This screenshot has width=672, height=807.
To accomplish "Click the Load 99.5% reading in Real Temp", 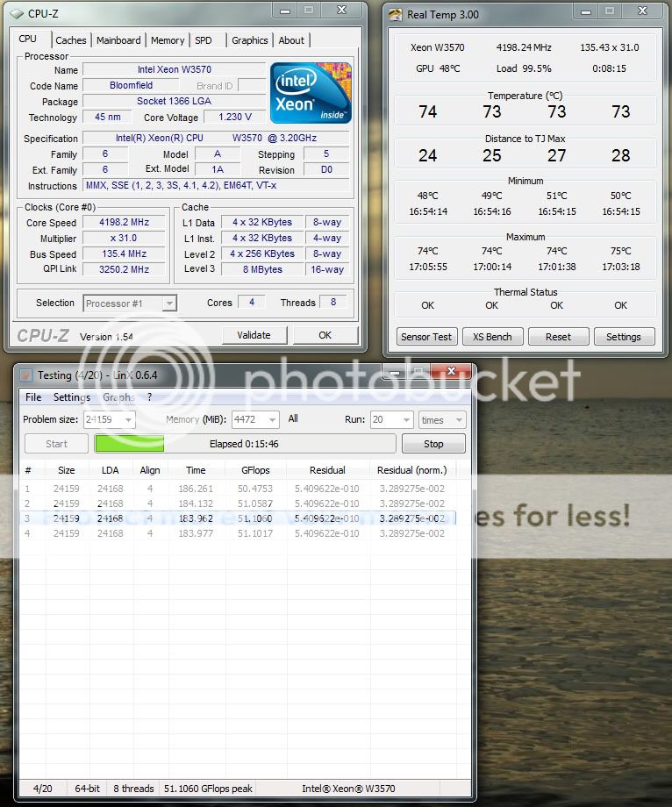I will pos(524,68).
